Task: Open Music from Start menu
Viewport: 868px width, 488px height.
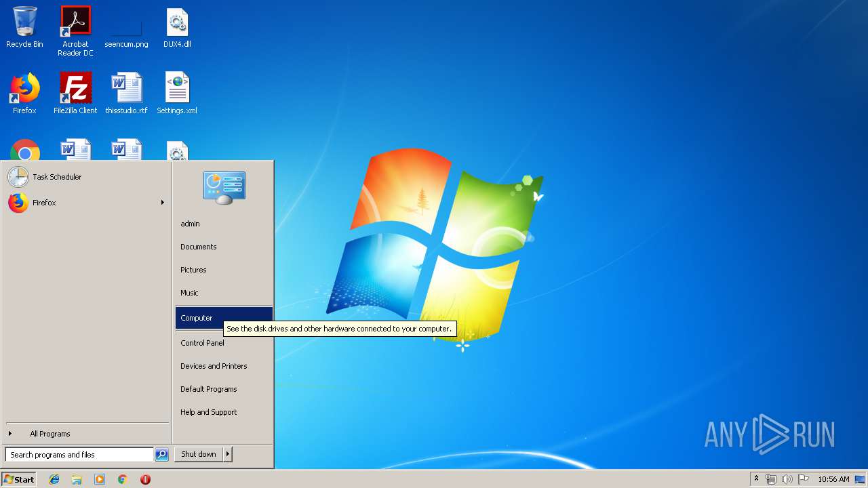Action: 224,293
